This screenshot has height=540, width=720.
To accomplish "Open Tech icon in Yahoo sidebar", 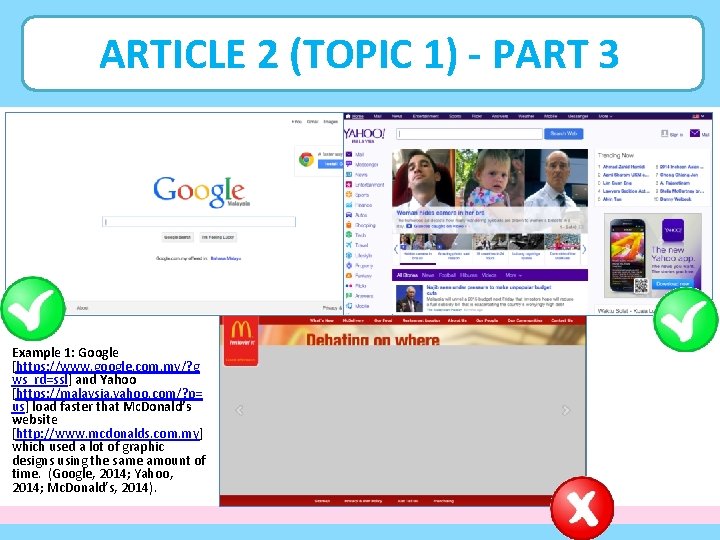I will 349,235.
